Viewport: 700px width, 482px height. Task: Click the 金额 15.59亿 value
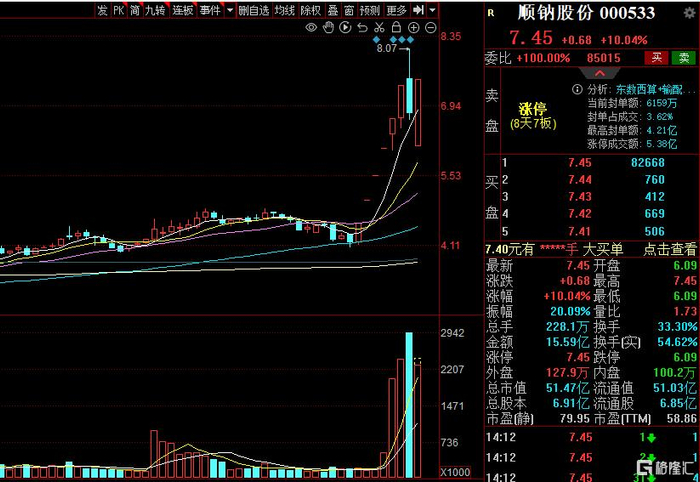[x=568, y=342]
